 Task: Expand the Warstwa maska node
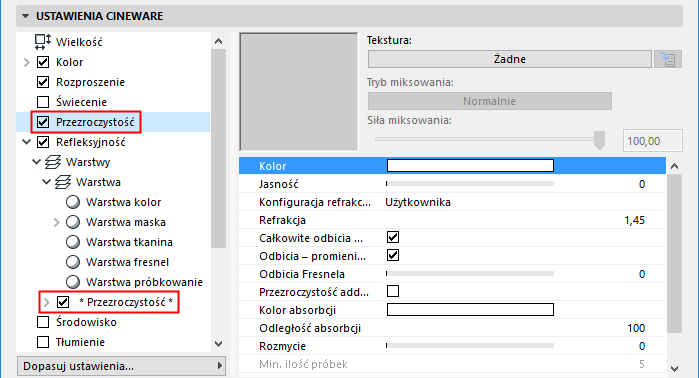coord(56,222)
